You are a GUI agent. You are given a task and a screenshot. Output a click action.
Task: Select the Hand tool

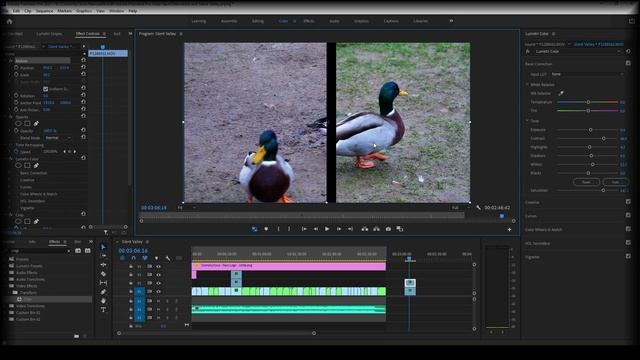pyautogui.click(x=103, y=301)
